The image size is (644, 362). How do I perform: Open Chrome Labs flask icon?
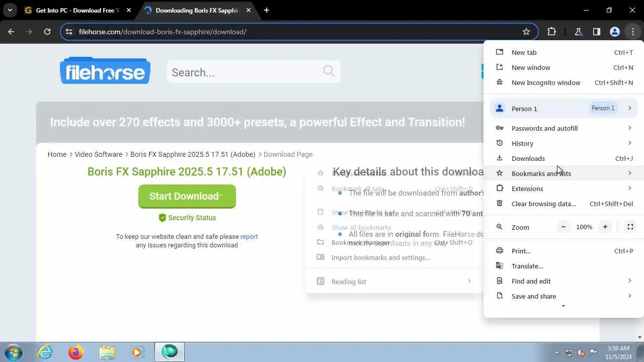click(x=578, y=32)
